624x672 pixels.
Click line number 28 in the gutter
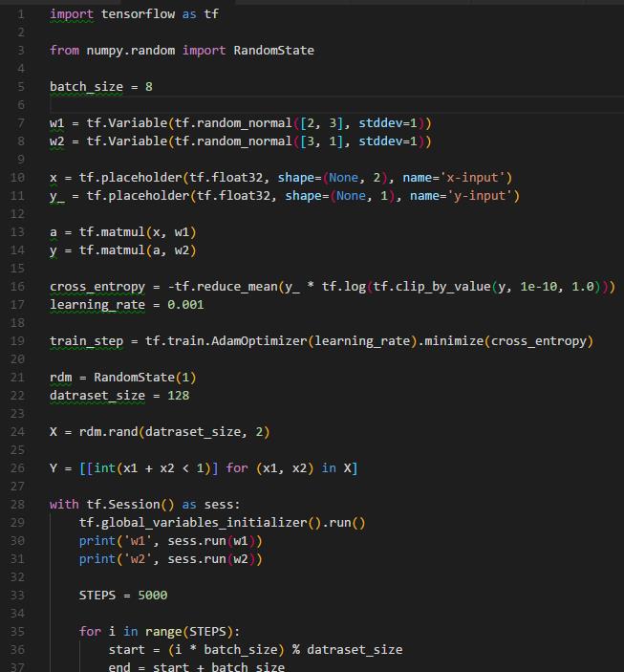(17, 504)
